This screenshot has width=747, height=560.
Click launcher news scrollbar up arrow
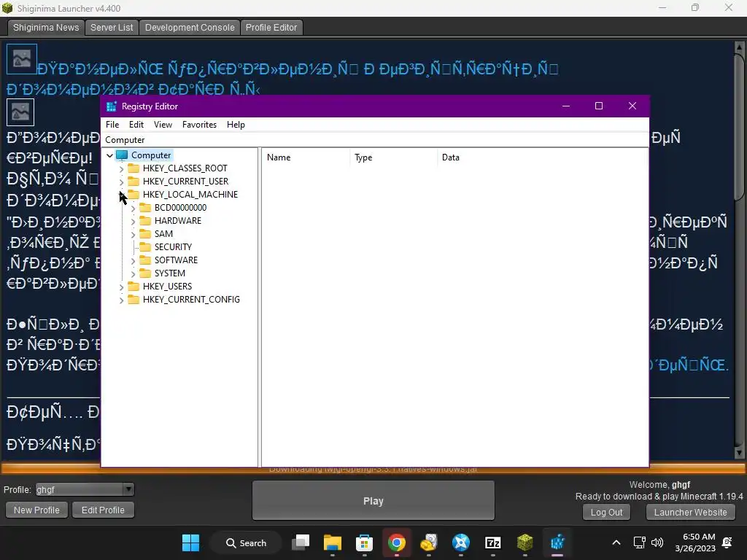pos(740,47)
